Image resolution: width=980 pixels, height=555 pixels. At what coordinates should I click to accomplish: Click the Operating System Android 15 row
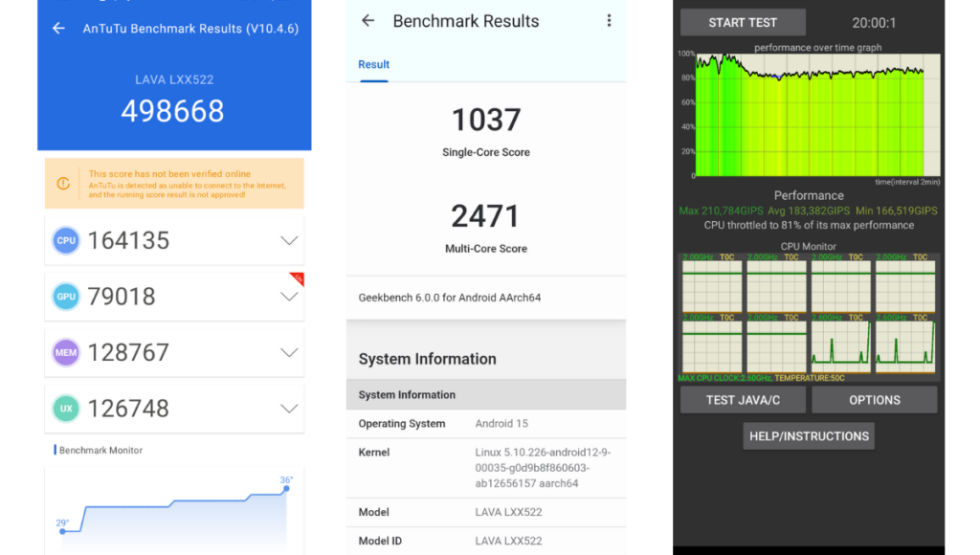[486, 423]
